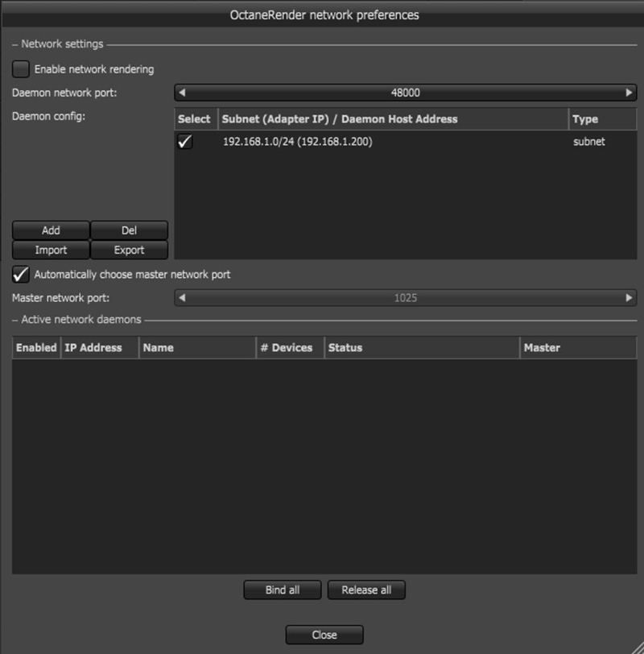Image resolution: width=644 pixels, height=654 pixels.
Task: Delete the daemon config with Del
Action: pyautogui.click(x=130, y=230)
